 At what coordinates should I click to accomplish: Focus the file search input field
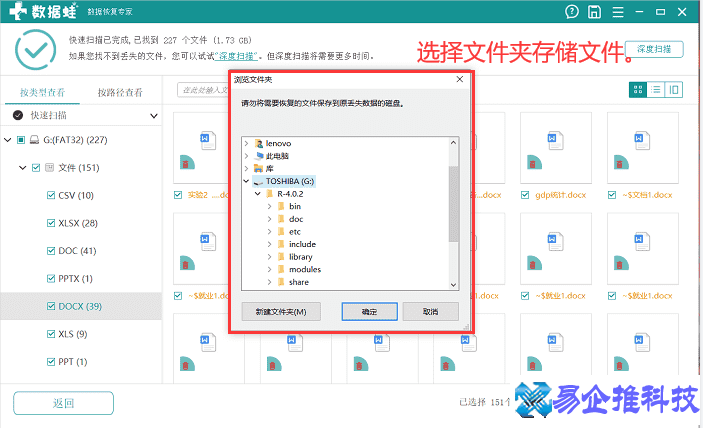click(x=203, y=90)
